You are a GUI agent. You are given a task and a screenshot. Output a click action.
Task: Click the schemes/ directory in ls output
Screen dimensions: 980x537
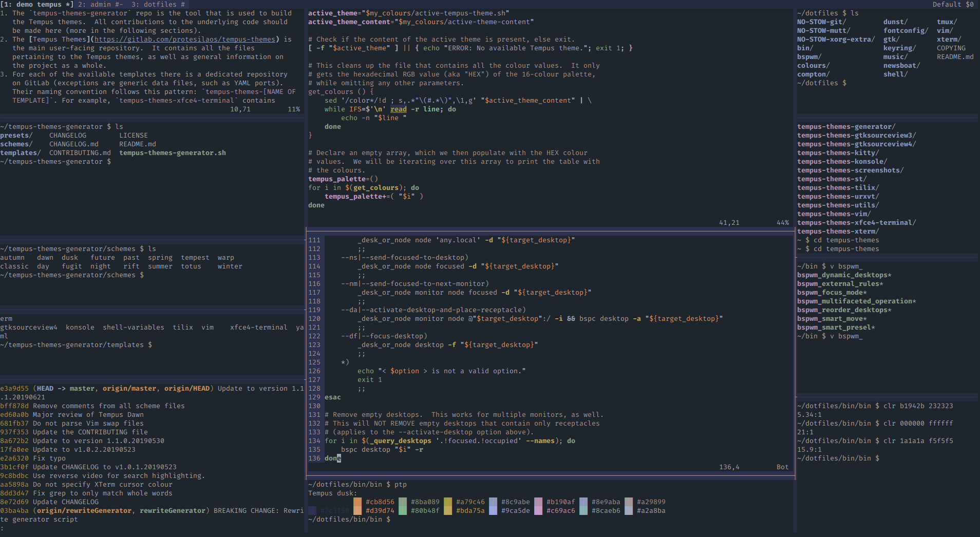16,144
